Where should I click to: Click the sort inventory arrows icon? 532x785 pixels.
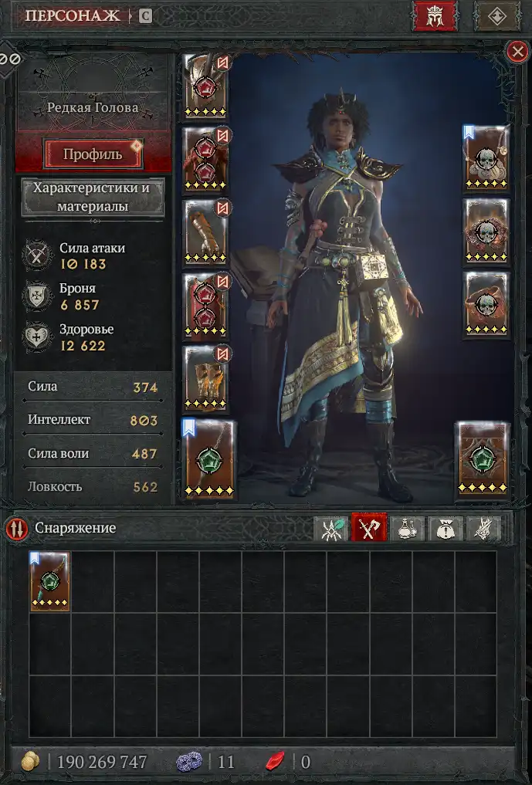[x=16, y=530]
